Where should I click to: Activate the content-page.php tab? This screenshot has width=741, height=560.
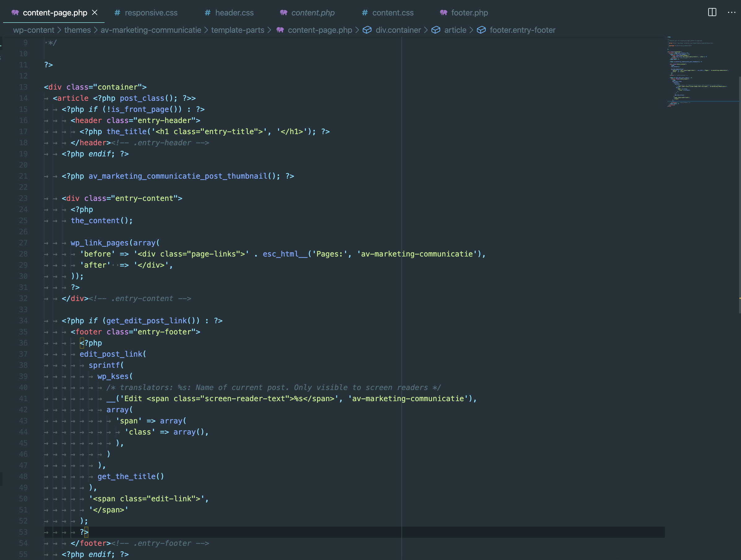click(x=55, y=13)
